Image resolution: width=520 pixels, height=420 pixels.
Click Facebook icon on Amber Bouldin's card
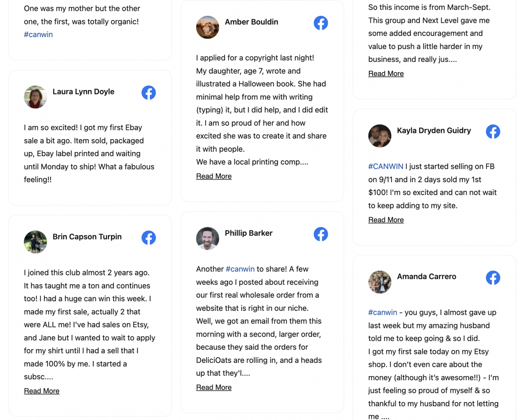[x=321, y=23]
